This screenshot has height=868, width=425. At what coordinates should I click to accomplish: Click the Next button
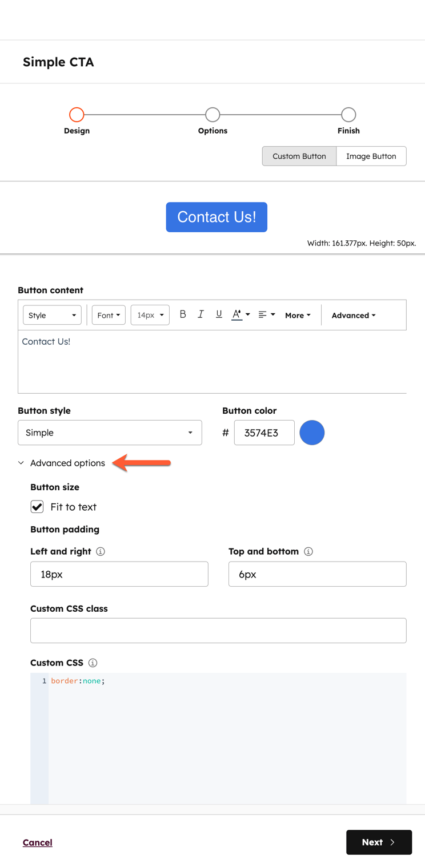point(379,842)
